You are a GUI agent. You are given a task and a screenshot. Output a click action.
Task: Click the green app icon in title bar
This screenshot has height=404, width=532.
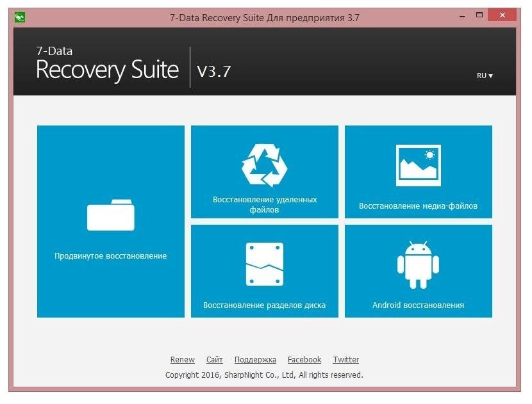(x=20, y=17)
